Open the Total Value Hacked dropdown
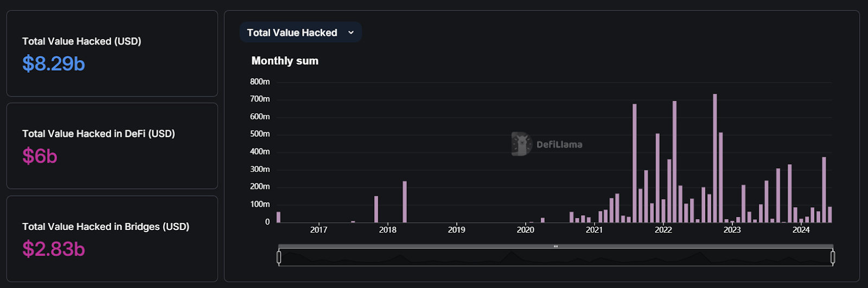This screenshot has width=868, height=288. [301, 33]
